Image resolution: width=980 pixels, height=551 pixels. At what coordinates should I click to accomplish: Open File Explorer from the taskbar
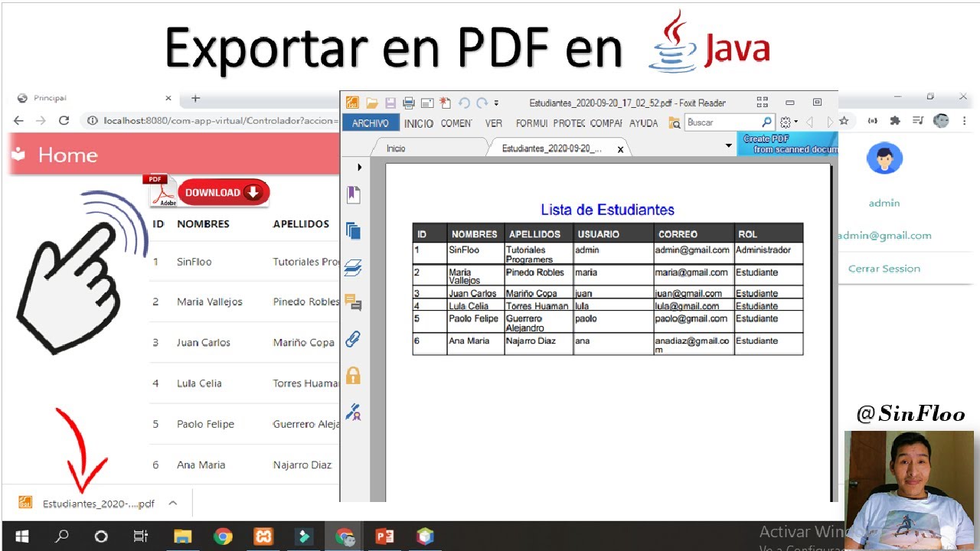click(x=182, y=536)
